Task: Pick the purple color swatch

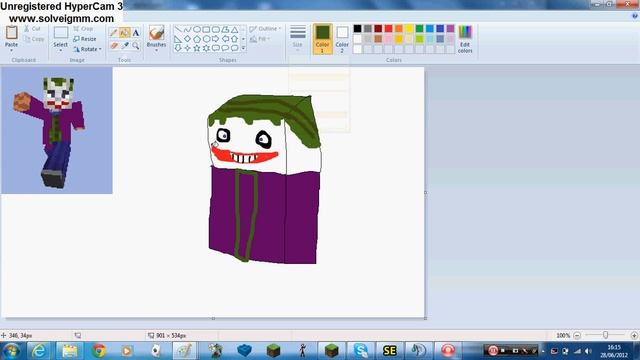Action: [x=450, y=29]
